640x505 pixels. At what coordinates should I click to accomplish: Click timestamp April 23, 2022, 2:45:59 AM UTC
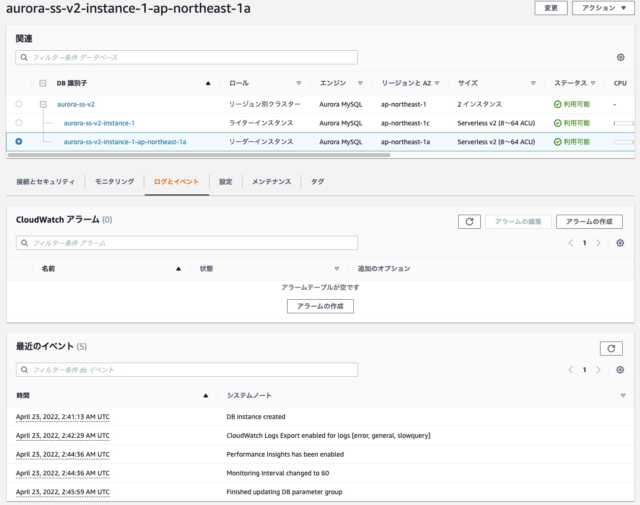(x=63, y=492)
